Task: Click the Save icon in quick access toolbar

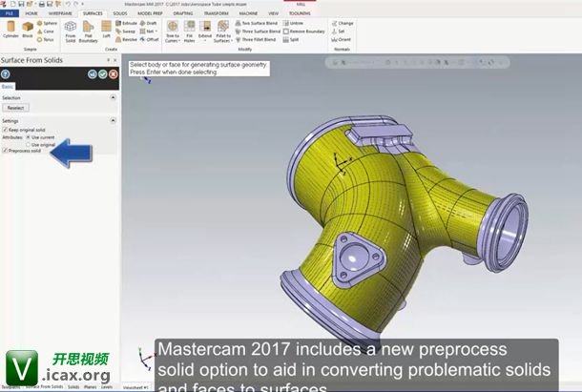Action: 21,4
